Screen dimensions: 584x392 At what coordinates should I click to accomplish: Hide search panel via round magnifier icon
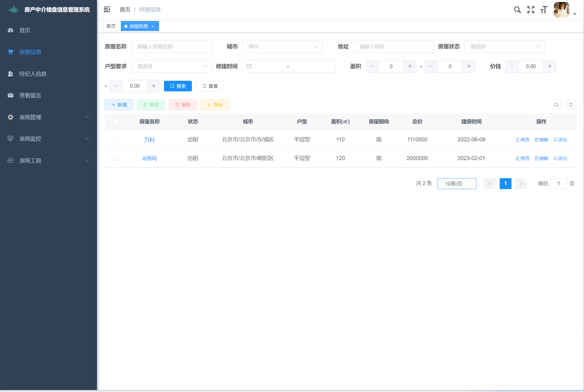click(x=556, y=105)
